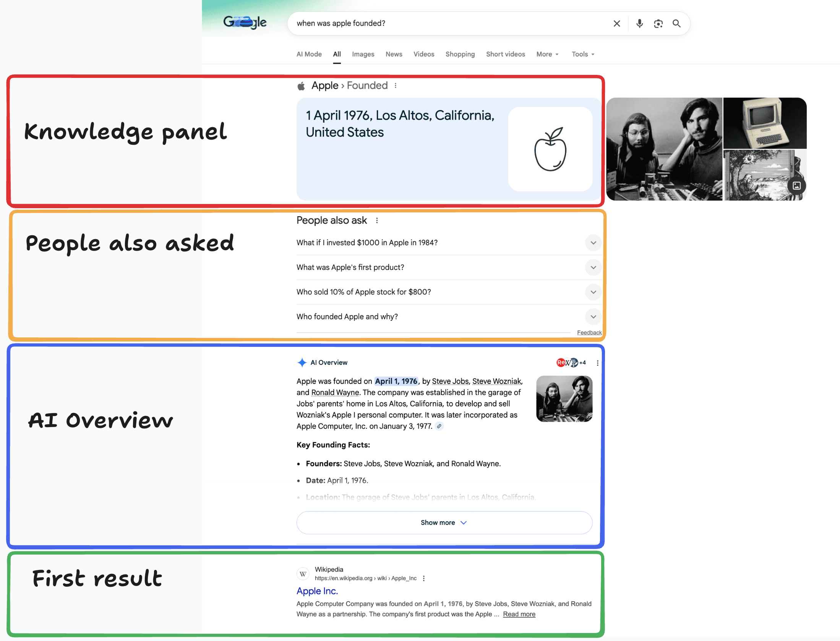Click Show more in the AI Overview

(444, 523)
